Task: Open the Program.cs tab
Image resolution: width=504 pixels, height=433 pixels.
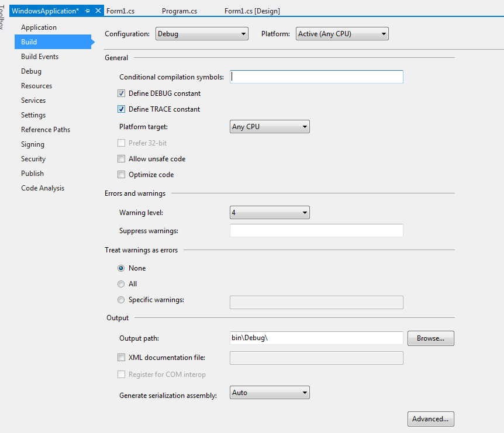Action: (x=179, y=11)
